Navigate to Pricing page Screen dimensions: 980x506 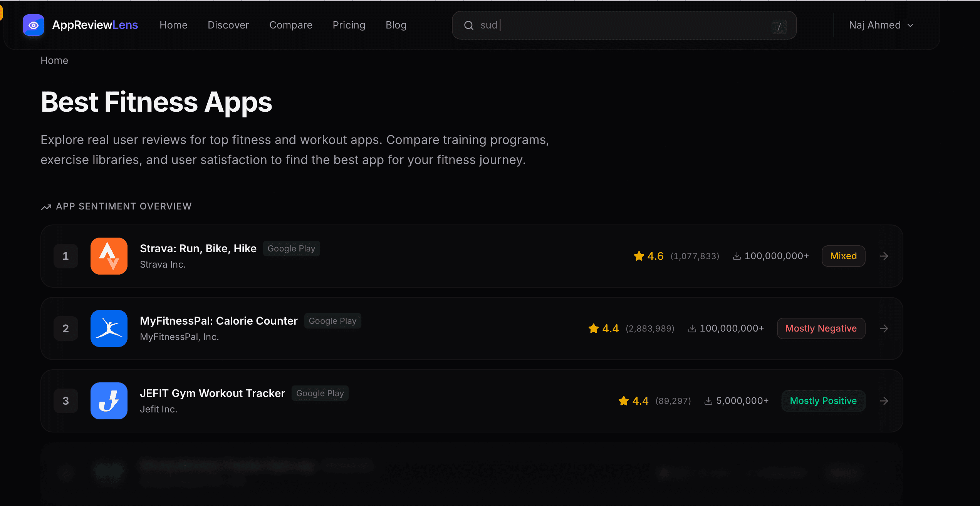pyautogui.click(x=349, y=25)
